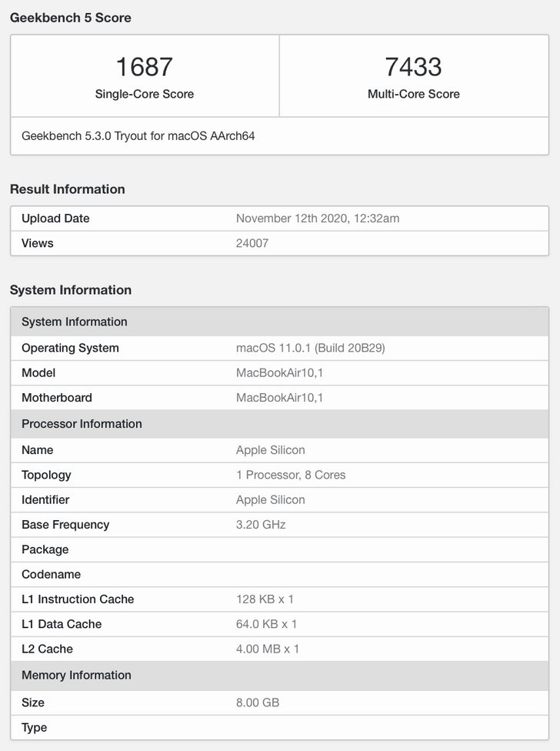Select the Codename row label
Image resolution: width=560 pixels, height=751 pixels.
(x=51, y=575)
